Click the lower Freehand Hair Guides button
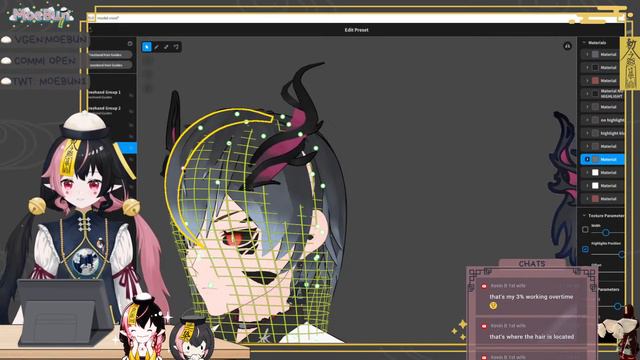Viewport: 640px width, 360px height. (109, 65)
